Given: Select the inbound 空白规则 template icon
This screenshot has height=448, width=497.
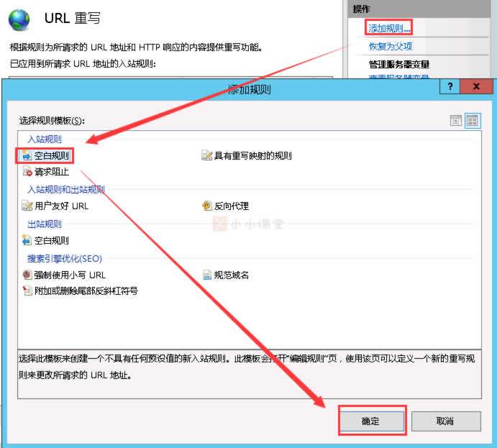Looking at the screenshot, I should coord(27,155).
